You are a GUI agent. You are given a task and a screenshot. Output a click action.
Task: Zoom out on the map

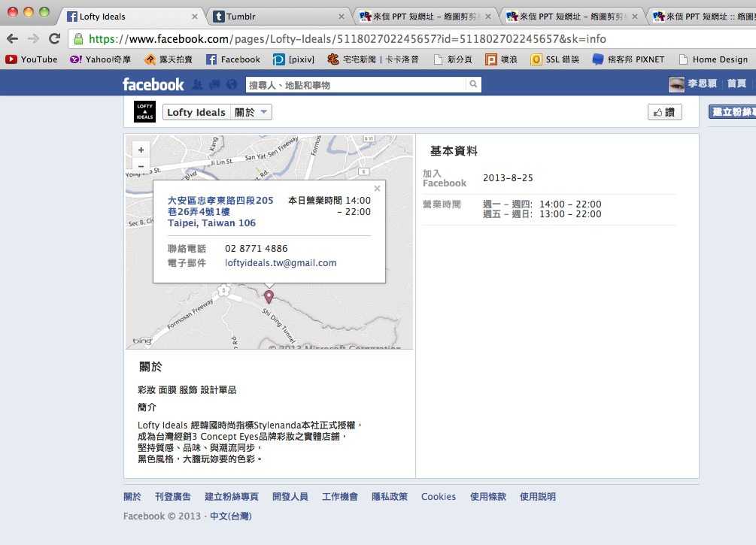141,166
